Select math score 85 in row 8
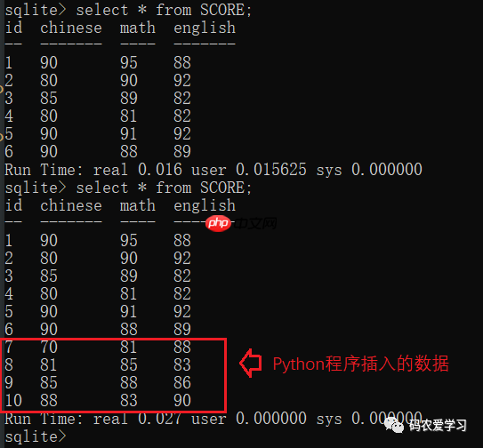483x448 pixels. [x=129, y=364]
